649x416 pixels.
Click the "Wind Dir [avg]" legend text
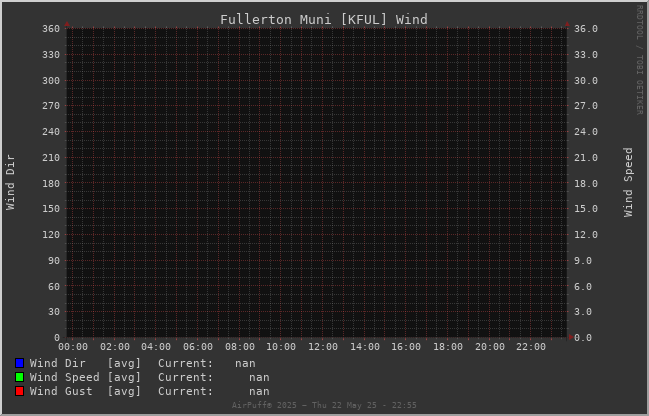(85, 363)
